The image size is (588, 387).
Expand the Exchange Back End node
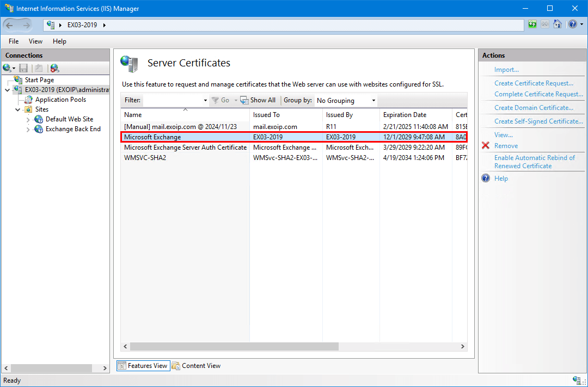28,129
